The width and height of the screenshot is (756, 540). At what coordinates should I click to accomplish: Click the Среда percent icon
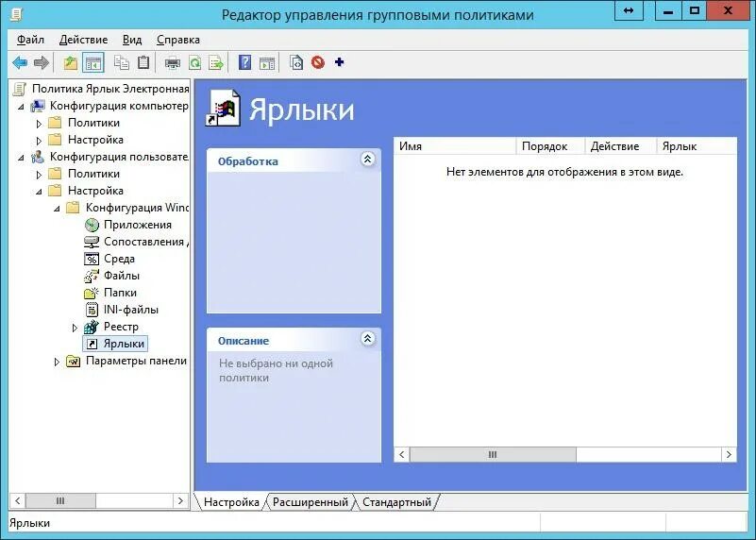[92, 259]
